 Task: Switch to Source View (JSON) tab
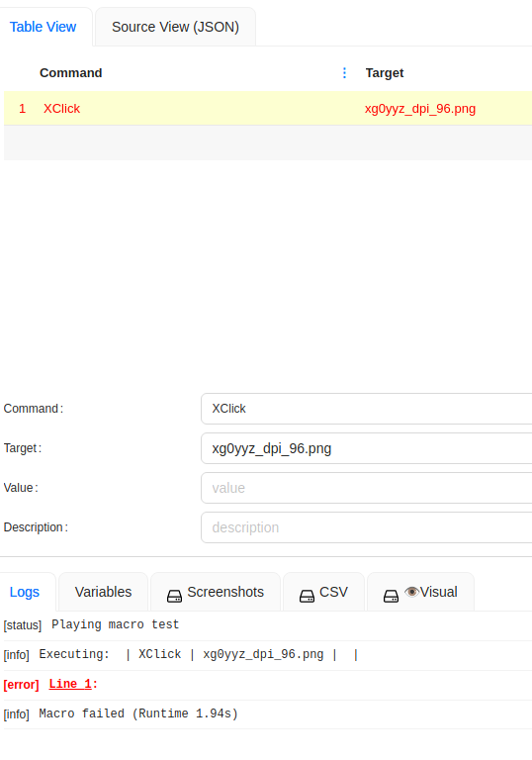(x=175, y=27)
